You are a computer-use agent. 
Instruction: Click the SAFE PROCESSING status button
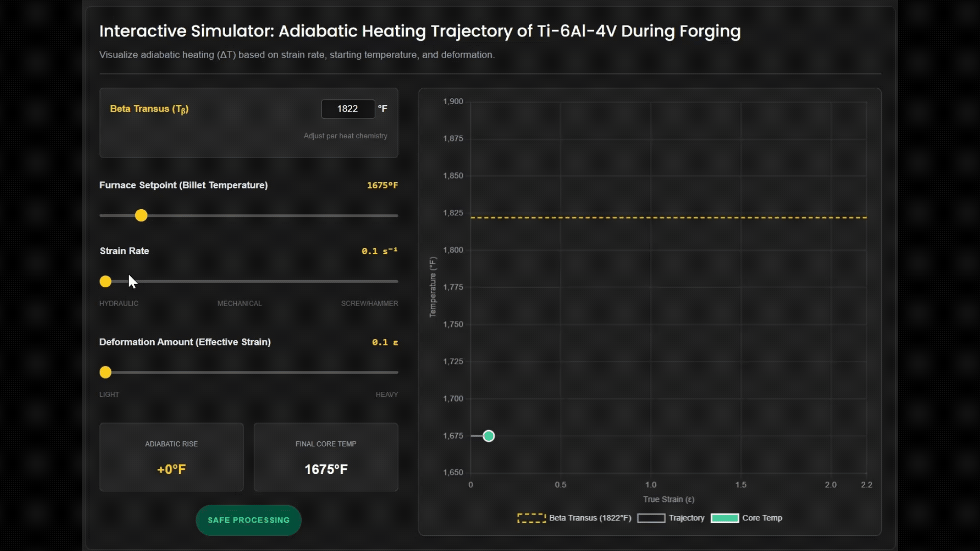coord(249,520)
